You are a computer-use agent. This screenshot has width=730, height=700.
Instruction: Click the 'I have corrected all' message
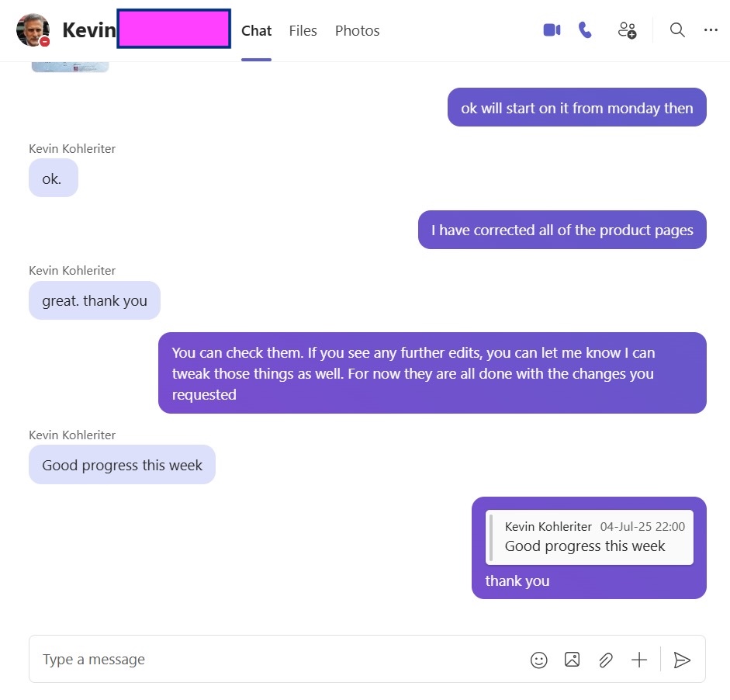tap(562, 230)
